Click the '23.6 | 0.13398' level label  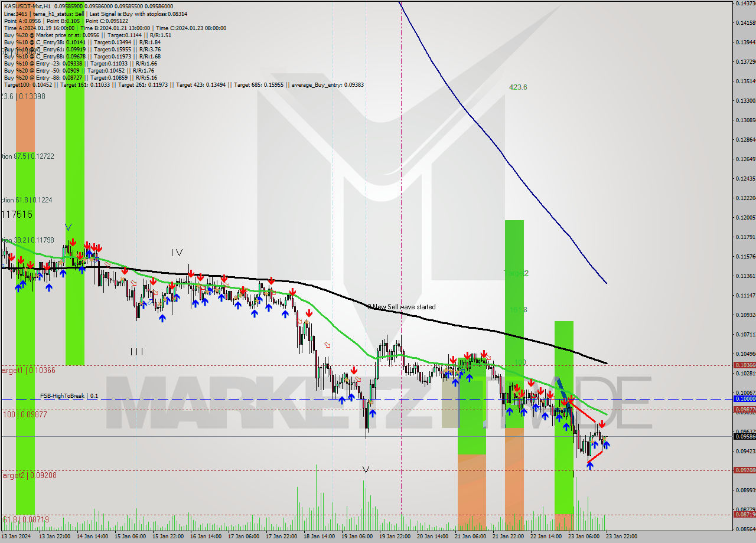tap(22, 96)
